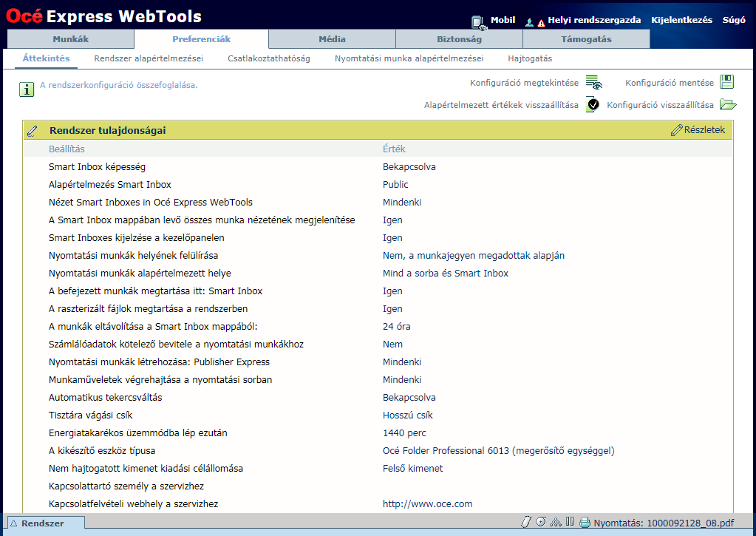This screenshot has height=536, width=756.
Task: Click the Konfiguráció mentése link text
Action: pos(670,83)
